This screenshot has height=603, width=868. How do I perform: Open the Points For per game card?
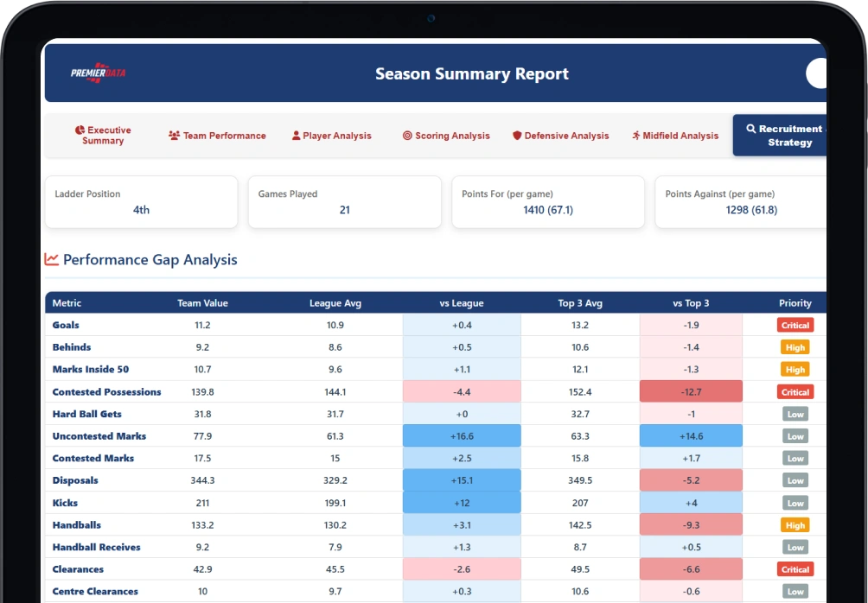[x=548, y=202]
